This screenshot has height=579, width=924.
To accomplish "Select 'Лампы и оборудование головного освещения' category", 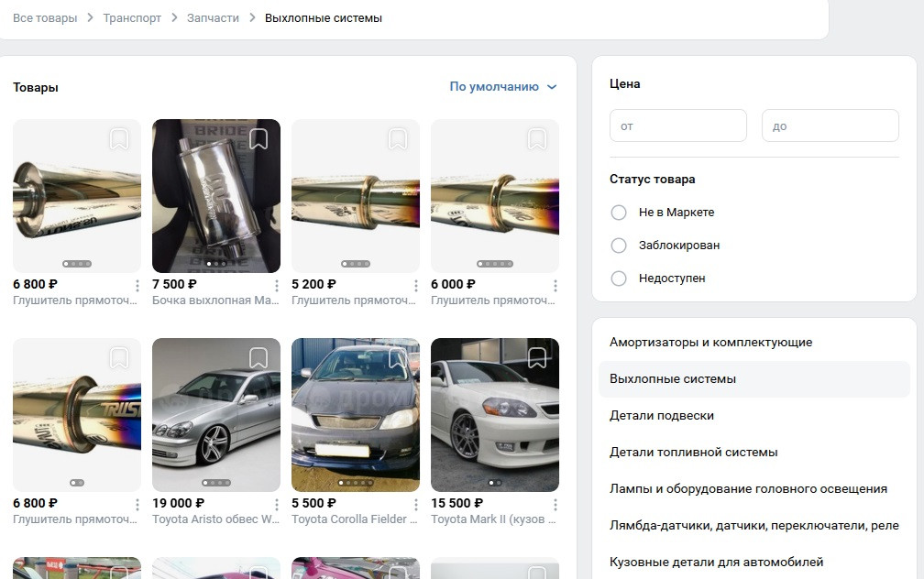I will tap(754, 488).
